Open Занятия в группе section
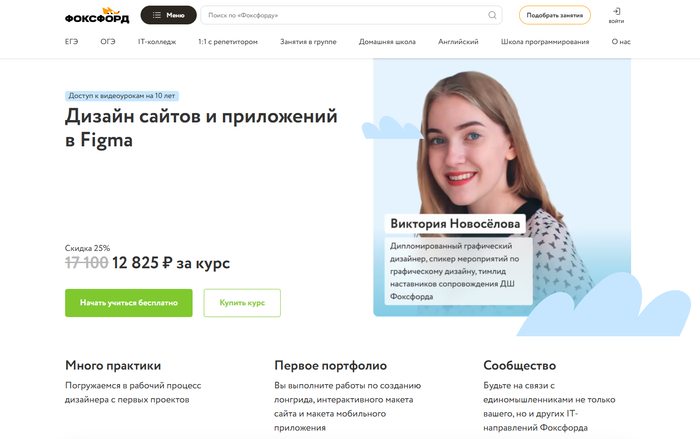The height and width of the screenshot is (439, 700). [308, 42]
